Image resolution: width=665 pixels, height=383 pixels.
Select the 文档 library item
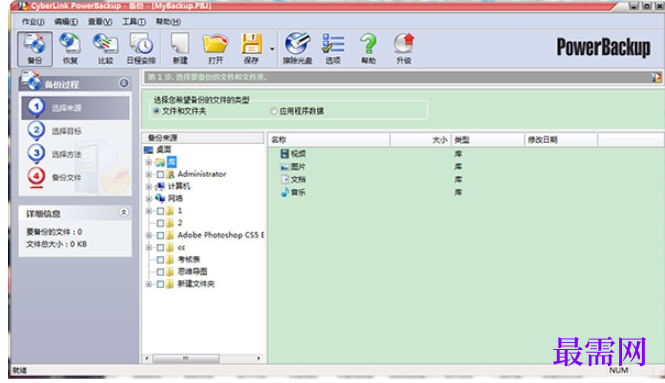coord(293,179)
